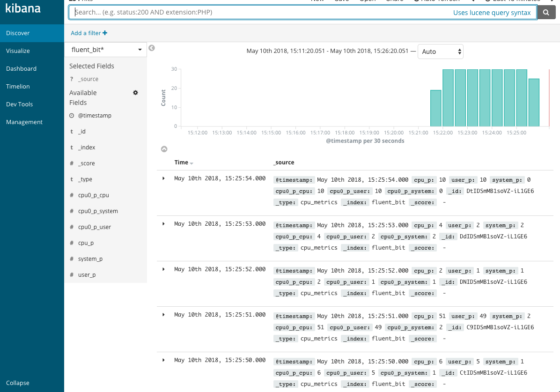Expand the 15:25:51.000 log row

pos(163,314)
